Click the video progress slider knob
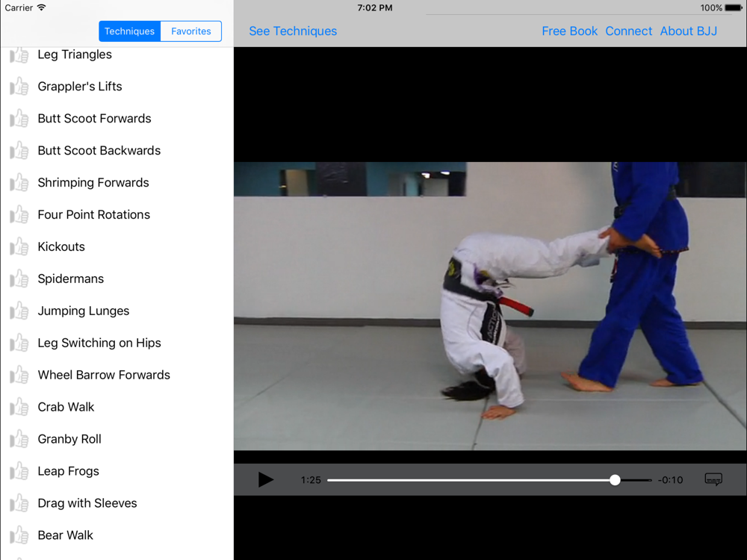The height and width of the screenshot is (560, 747). coord(615,480)
